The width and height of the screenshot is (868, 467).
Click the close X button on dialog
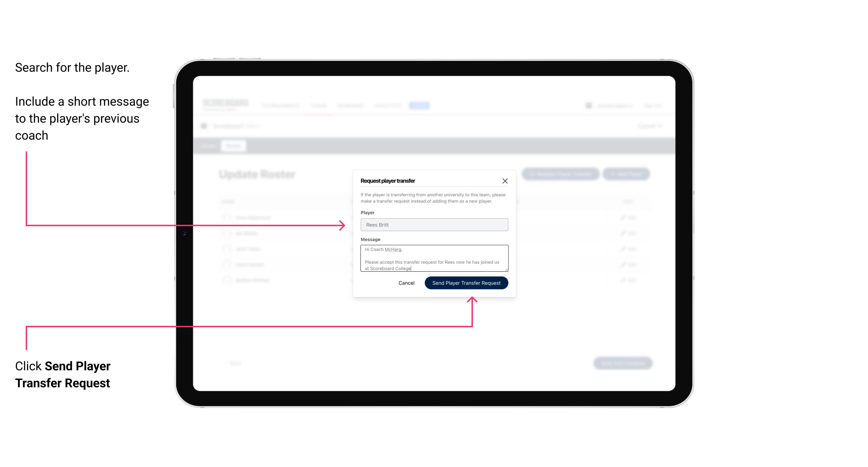pyautogui.click(x=505, y=181)
